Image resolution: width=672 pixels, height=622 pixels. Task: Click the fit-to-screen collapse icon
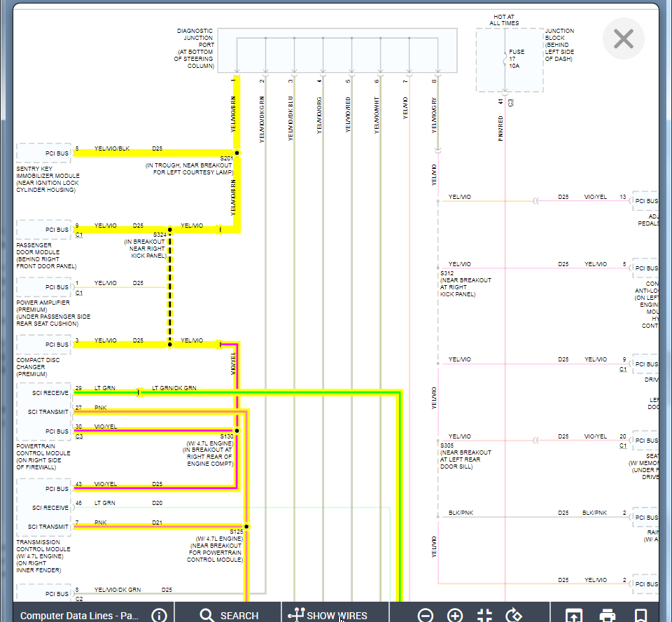coord(484,615)
